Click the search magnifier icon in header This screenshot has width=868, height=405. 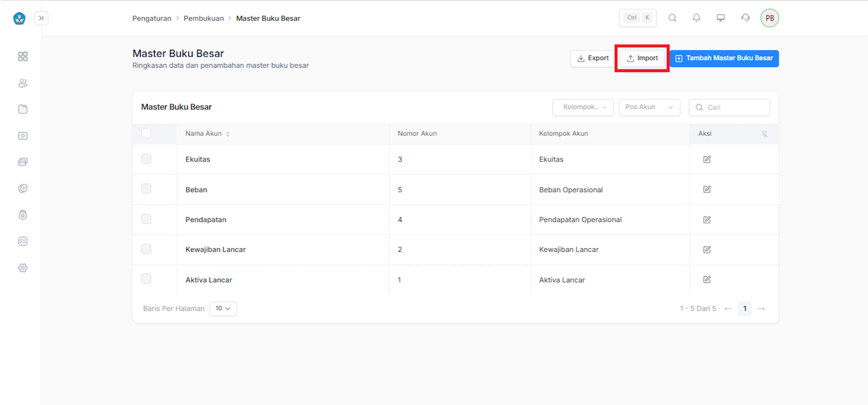pyautogui.click(x=672, y=18)
